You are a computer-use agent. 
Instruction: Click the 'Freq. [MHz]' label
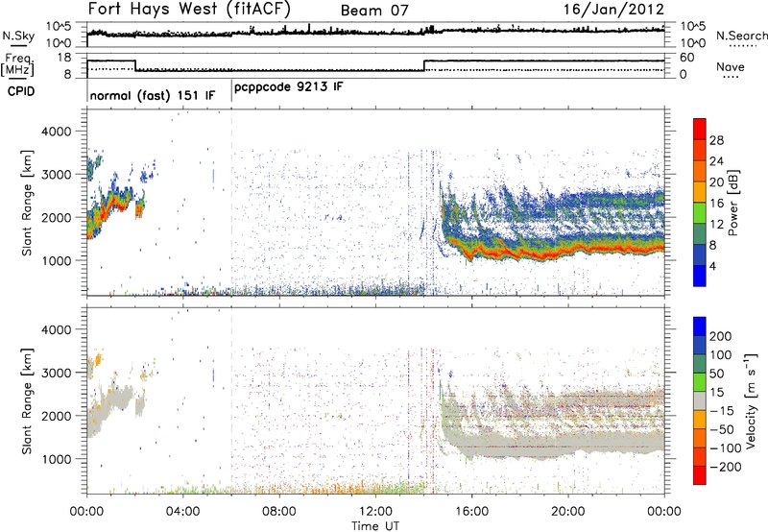[x=17, y=64]
